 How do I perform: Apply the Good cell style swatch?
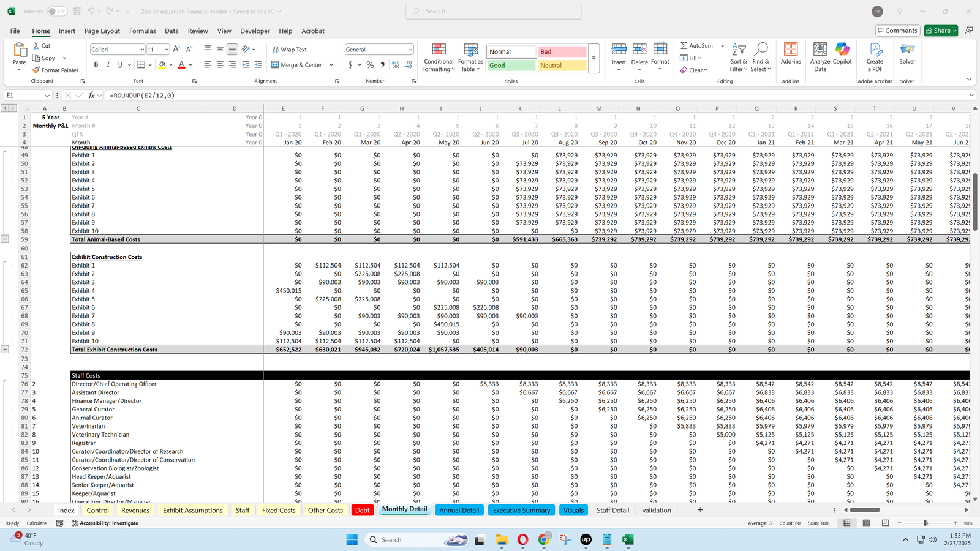[511, 66]
